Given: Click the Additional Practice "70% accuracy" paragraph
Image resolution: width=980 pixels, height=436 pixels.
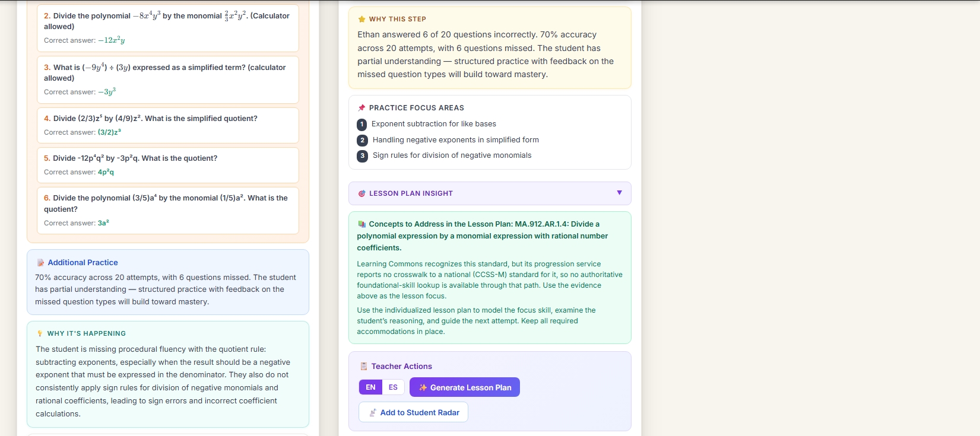Looking at the screenshot, I should point(166,289).
